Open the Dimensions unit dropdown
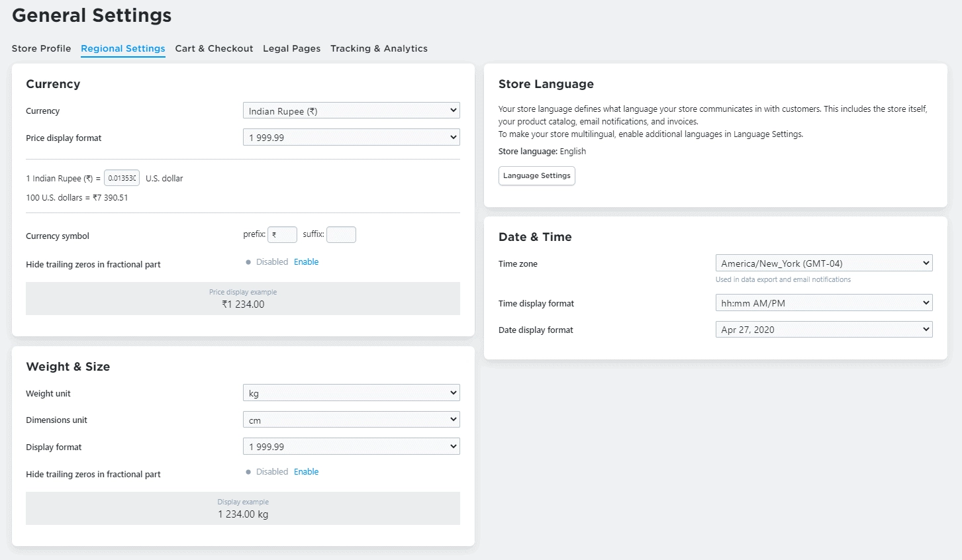 (x=351, y=419)
